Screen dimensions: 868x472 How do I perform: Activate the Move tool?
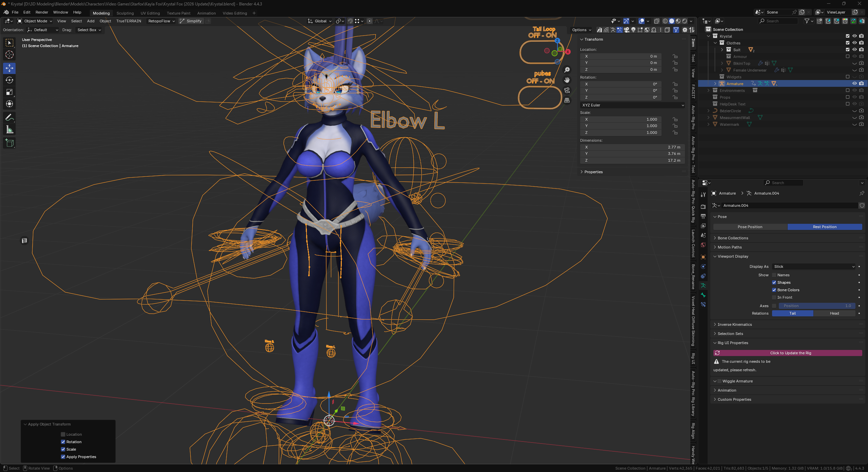tap(9, 68)
